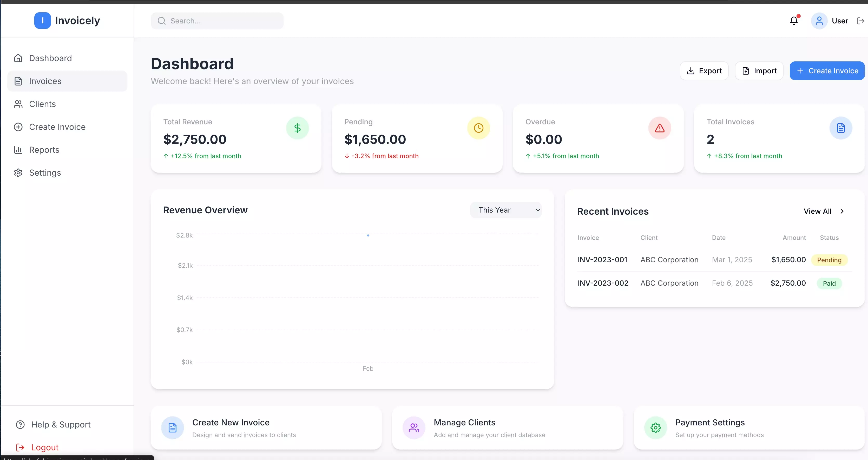Image resolution: width=868 pixels, height=460 pixels.
Task: Click the purple Manage Clients icon
Action: (x=414, y=428)
